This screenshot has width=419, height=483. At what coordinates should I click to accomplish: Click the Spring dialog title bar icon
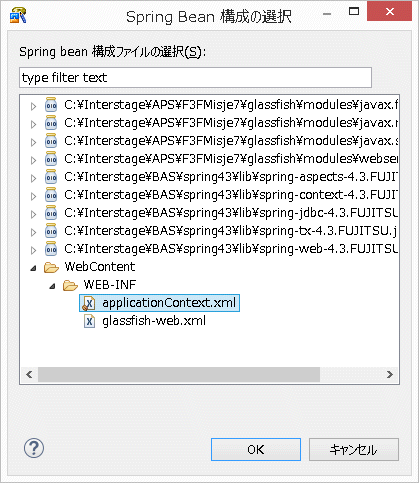pos(18,15)
